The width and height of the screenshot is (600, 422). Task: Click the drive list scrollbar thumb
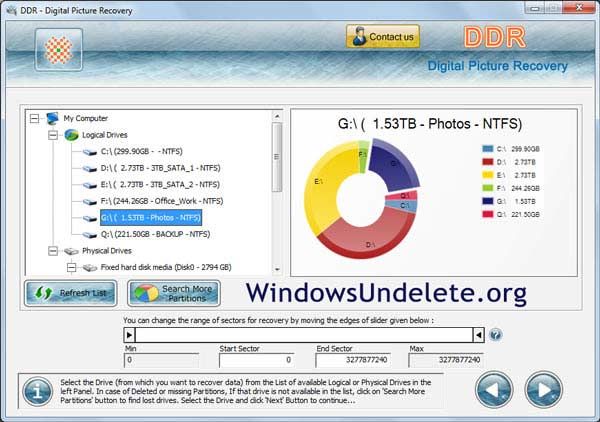tap(277, 157)
